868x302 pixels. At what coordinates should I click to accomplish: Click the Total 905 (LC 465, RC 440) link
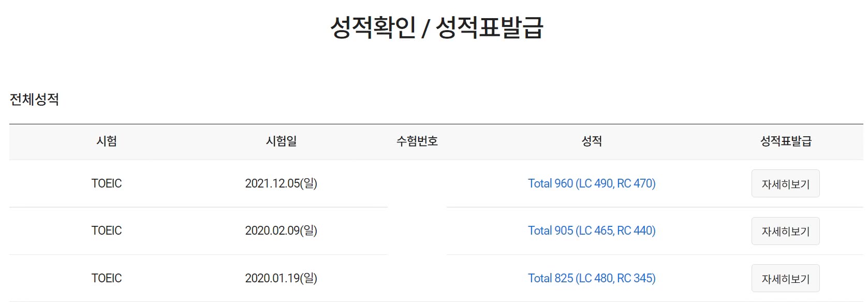pos(592,231)
